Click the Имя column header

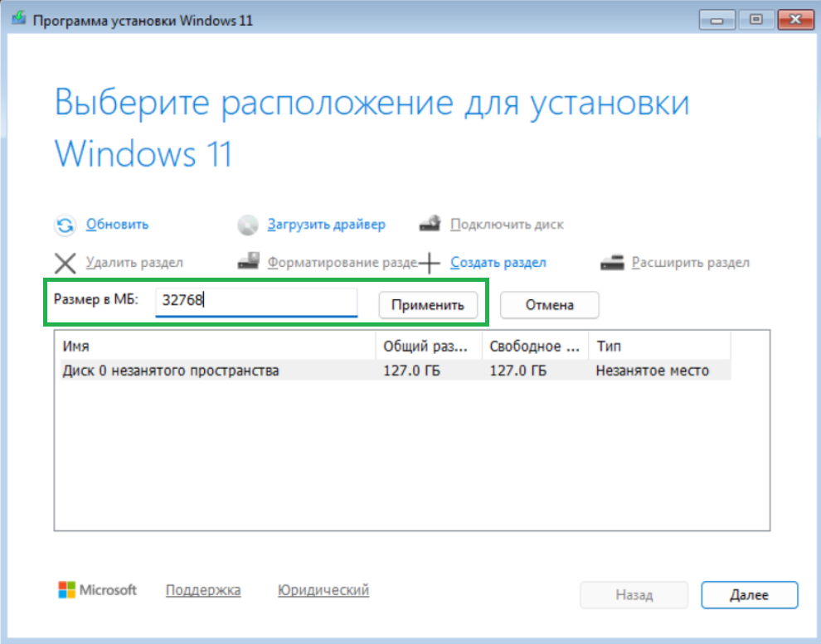point(215,346)
